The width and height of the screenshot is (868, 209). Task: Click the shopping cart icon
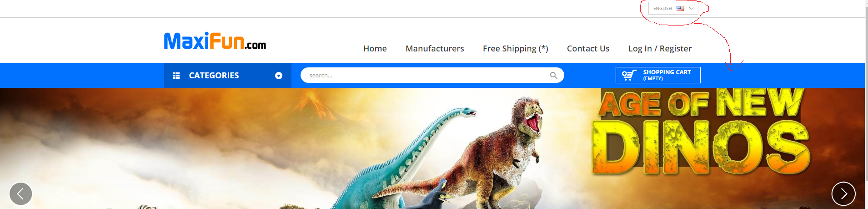click(x=629, y=75)
